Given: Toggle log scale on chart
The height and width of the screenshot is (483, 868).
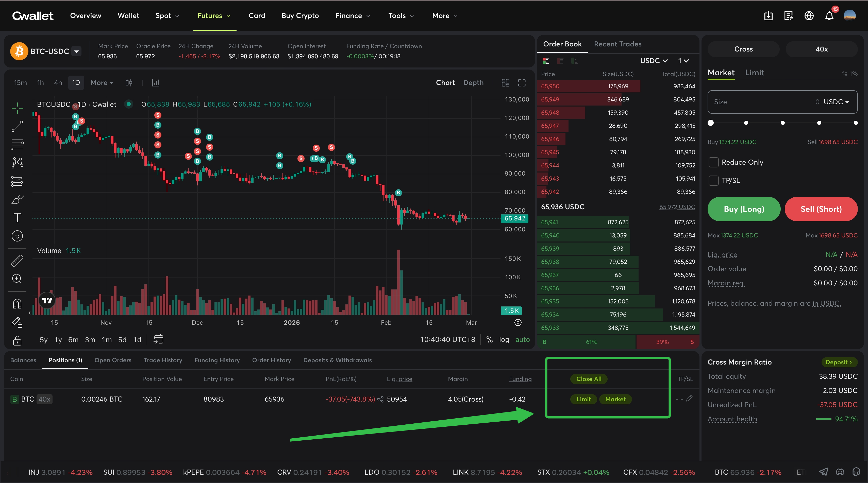Looking at the screenshot, I should 504,339.
